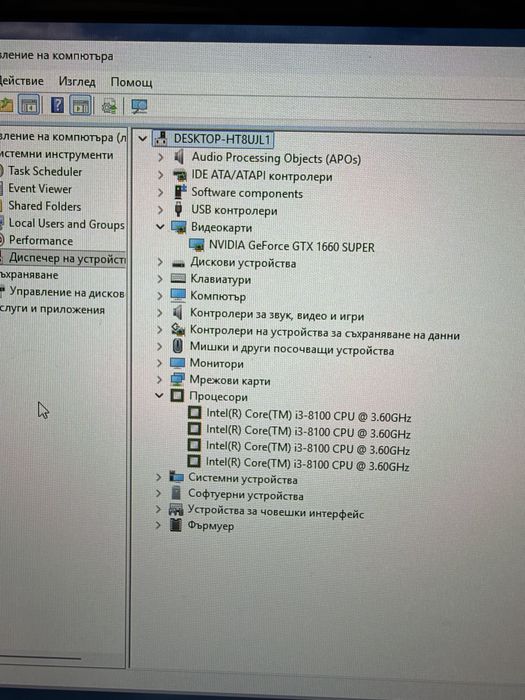Expand the Мрежови карти category

pyautogui.click(x=159, y=380)
